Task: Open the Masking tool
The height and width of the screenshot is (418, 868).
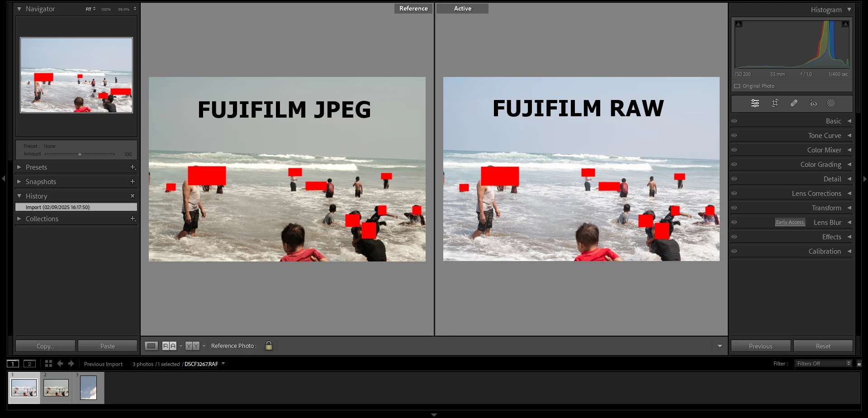Action: (x=831, y=103)
